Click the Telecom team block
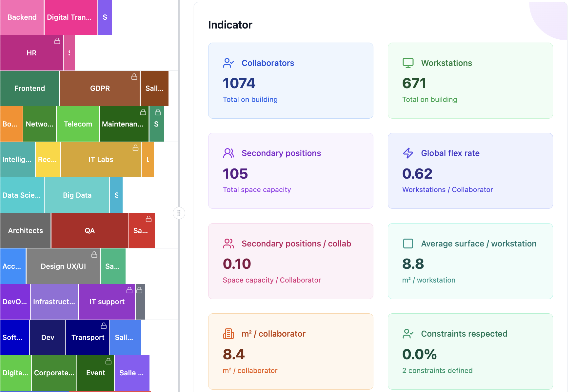Image resolution: width=575 pixels, height=392 pixels. click(x=78, y=124)
